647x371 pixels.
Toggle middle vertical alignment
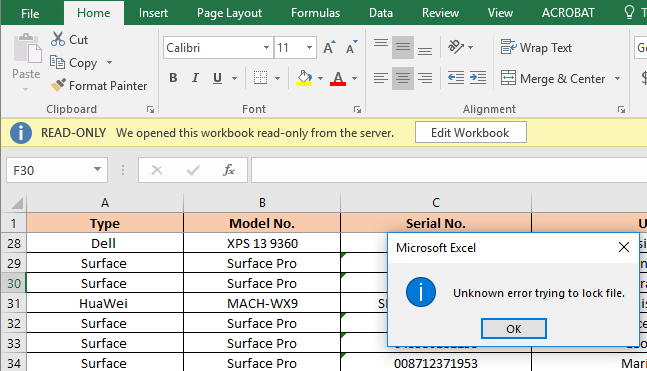point(403,47)
